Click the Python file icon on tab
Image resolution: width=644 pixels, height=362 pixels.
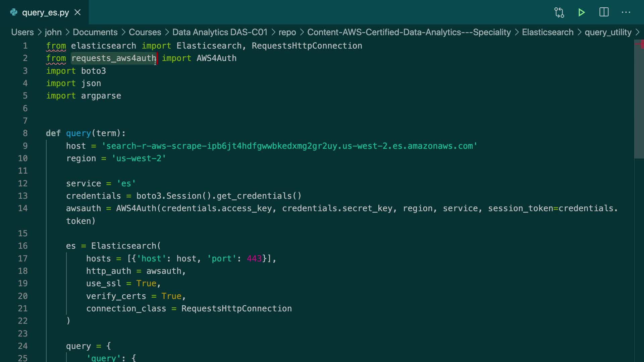click(14, 12)
